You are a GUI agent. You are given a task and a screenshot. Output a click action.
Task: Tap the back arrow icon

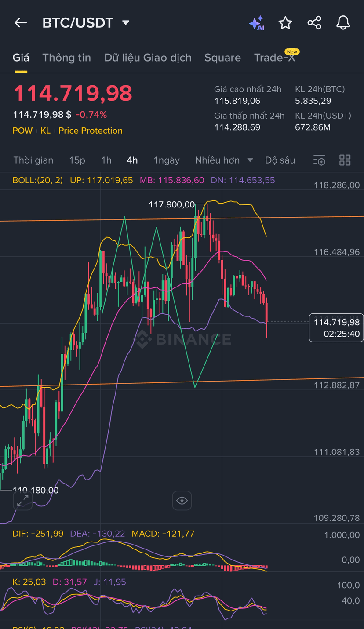[21, 23]
